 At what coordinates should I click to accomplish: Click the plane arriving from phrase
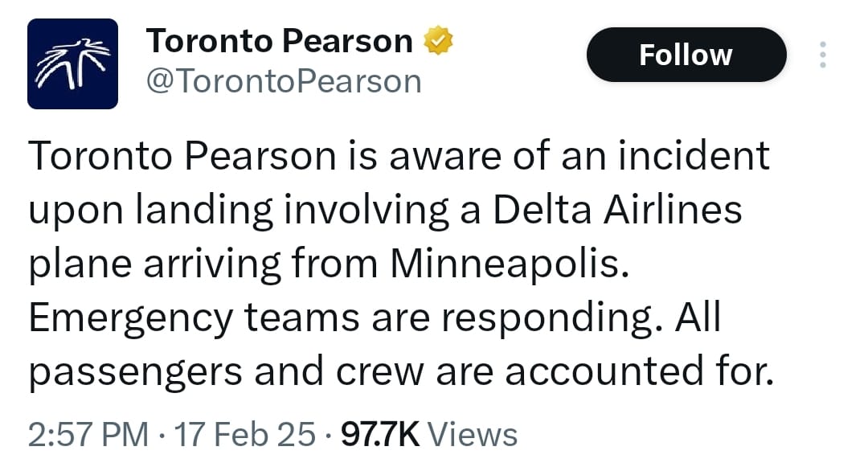[205, 264]
